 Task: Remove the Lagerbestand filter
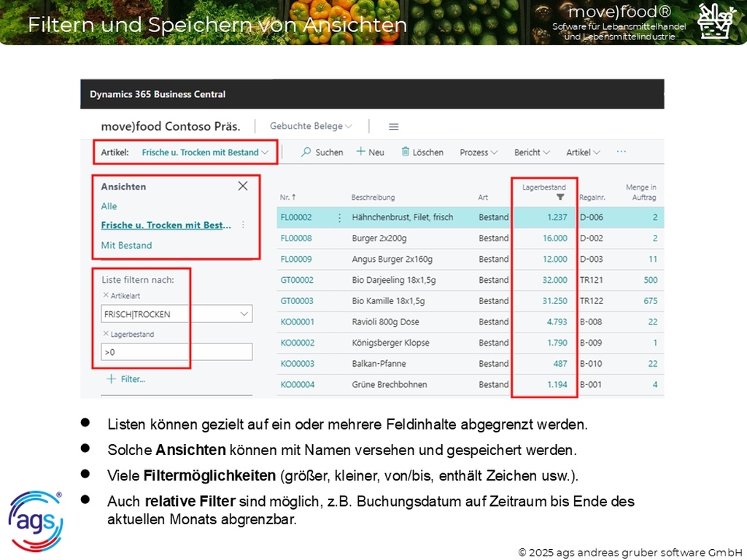point(106,334)
